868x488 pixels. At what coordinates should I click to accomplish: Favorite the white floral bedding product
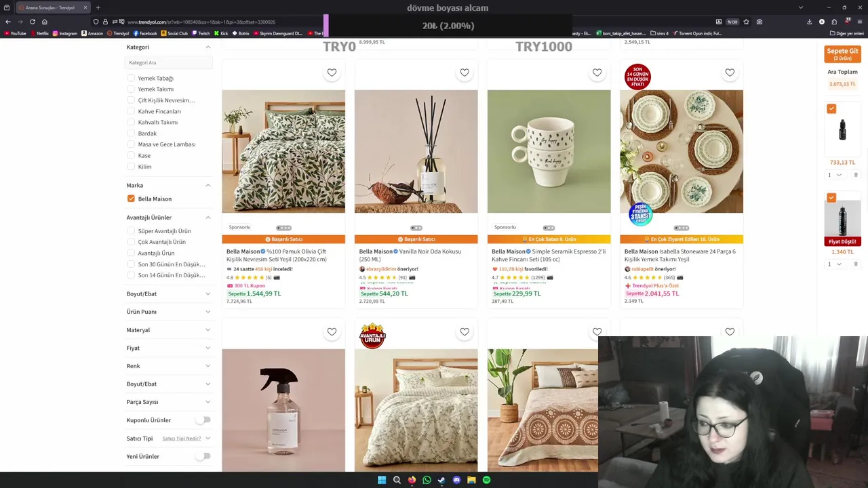(x=465, y=331)
